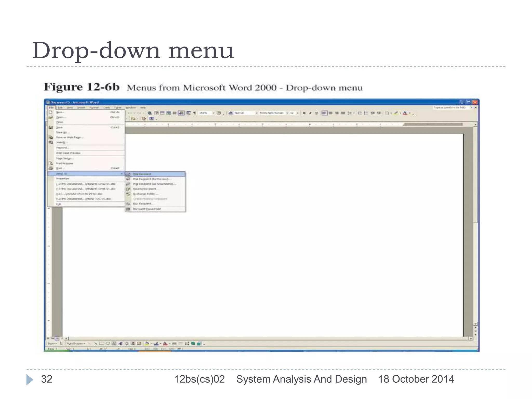532x399 pixels.
Task: Click the Select Objects arrow icon
Action: (x=62, y=343)
